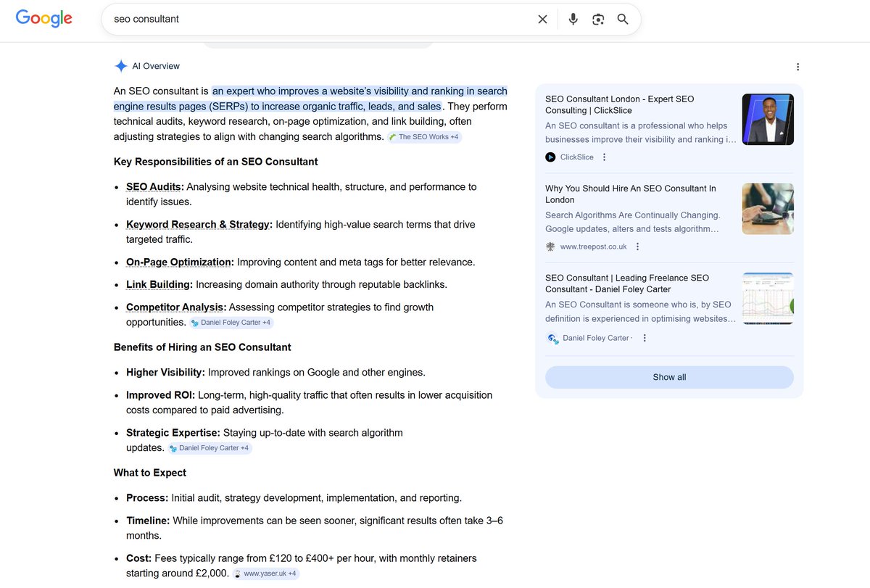Screen dimensions: 870x588
Task: Open AI Overview three-dot options menu
Action: click(x=797, y=67)
